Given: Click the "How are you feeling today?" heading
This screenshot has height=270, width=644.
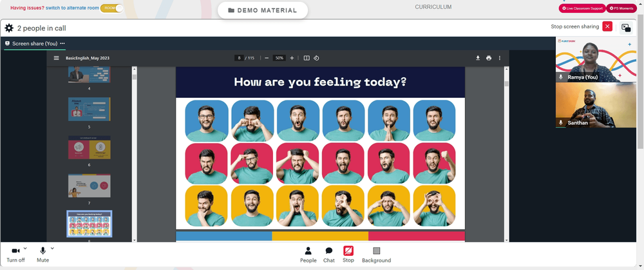Looking at the screenshot, I should pos(320,82).
